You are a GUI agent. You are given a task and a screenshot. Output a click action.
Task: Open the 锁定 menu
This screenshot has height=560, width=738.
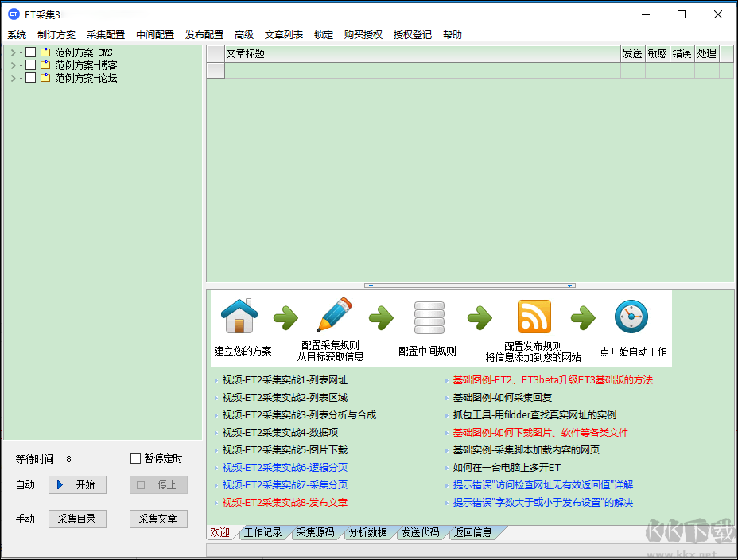point(324,35)
